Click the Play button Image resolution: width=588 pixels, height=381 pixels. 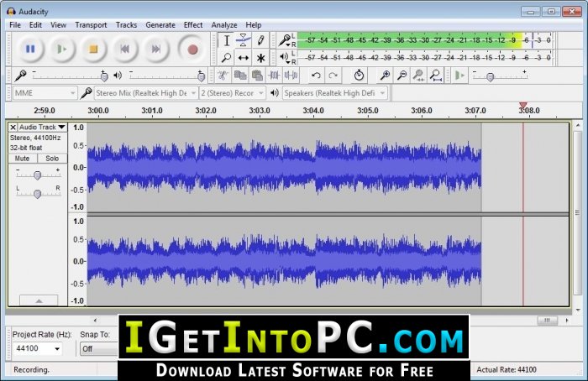tap(62, 49)
